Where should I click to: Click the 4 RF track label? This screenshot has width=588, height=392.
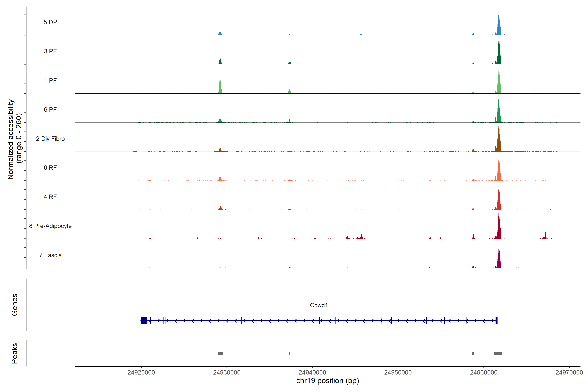point(50,197)
